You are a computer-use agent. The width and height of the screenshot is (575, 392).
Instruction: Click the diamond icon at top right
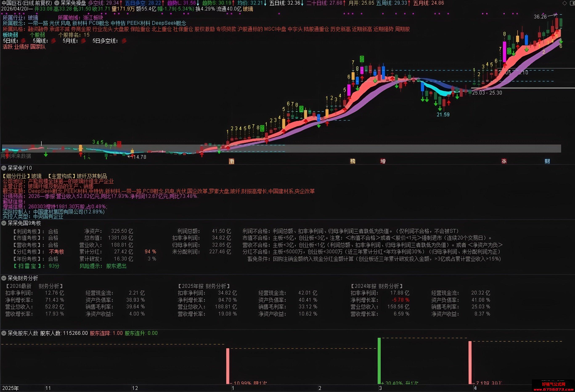(564, 3)
